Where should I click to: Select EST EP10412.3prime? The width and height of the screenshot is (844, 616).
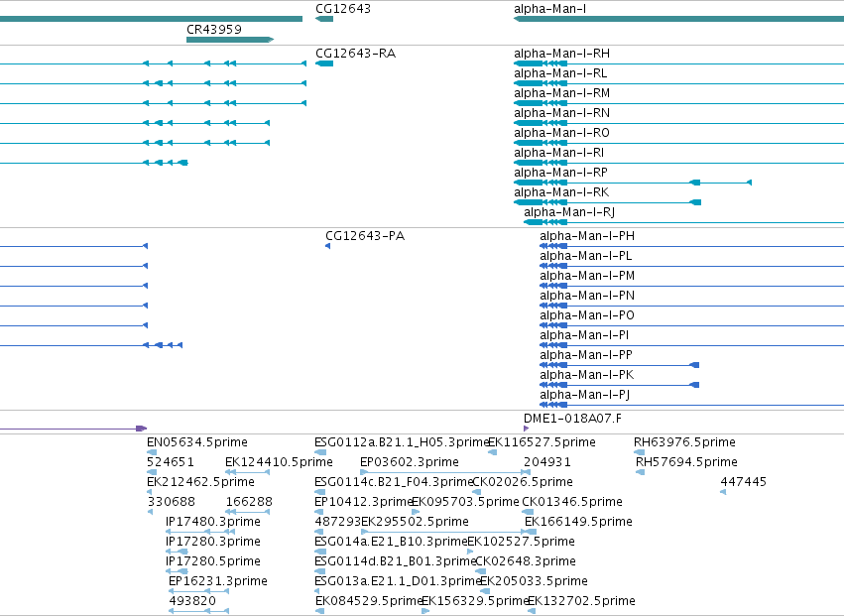click(363, 502)
